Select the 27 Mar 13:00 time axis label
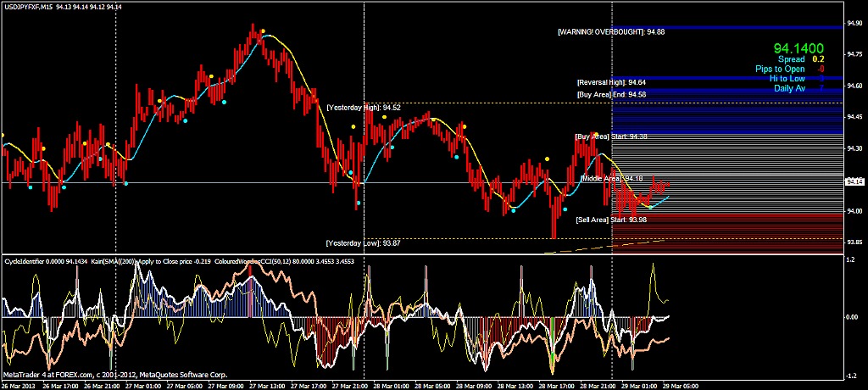Screen dimensions: 868x390 [x=266, y=386]
